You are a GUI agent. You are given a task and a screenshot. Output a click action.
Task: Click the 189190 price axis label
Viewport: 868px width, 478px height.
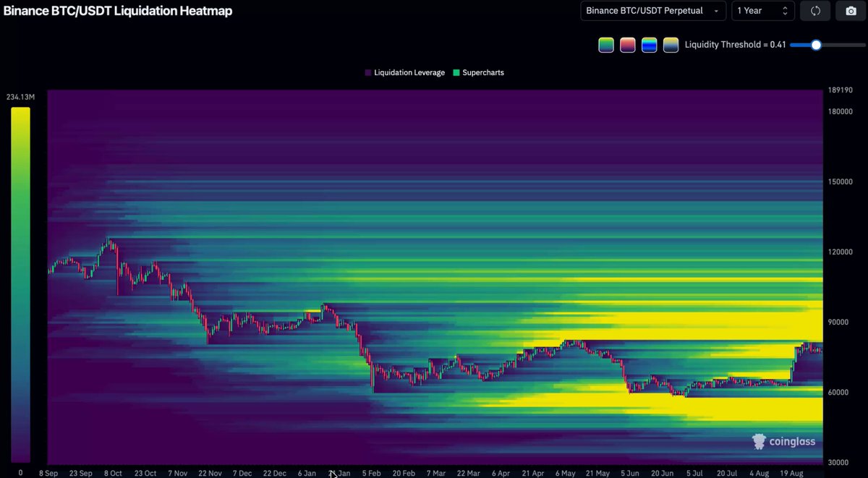point(839,91)
